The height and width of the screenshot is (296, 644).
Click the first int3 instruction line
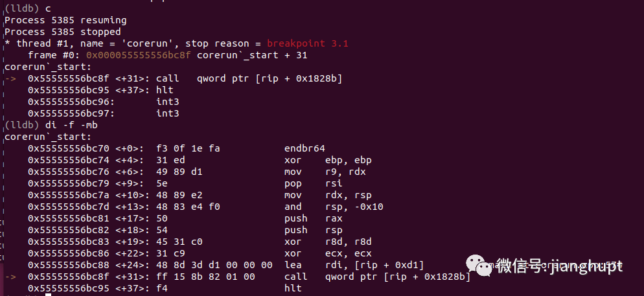[104, 102]
